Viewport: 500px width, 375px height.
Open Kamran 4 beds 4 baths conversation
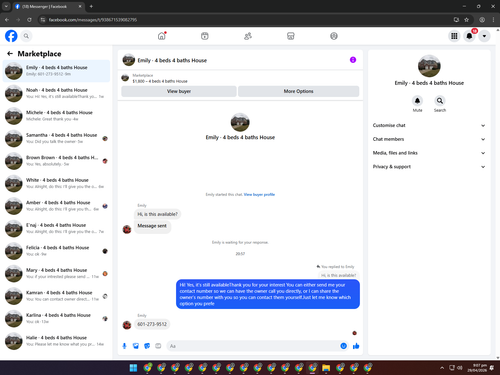pyautogui.click(x=56, y=296)
